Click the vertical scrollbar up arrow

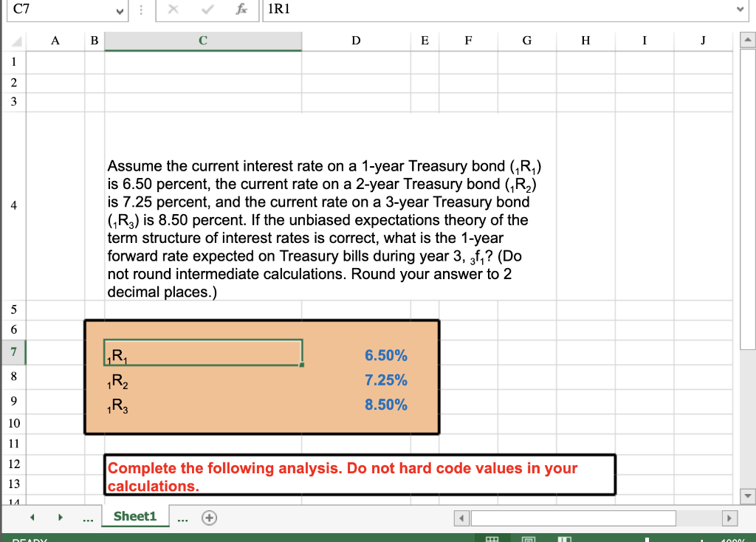click(747, 40)
